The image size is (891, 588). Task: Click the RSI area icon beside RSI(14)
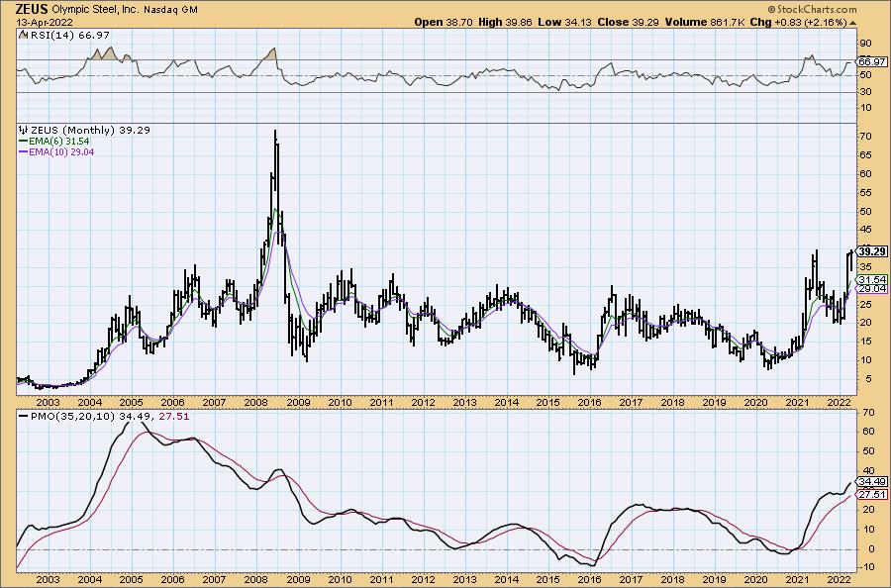(x=24, y=35)
